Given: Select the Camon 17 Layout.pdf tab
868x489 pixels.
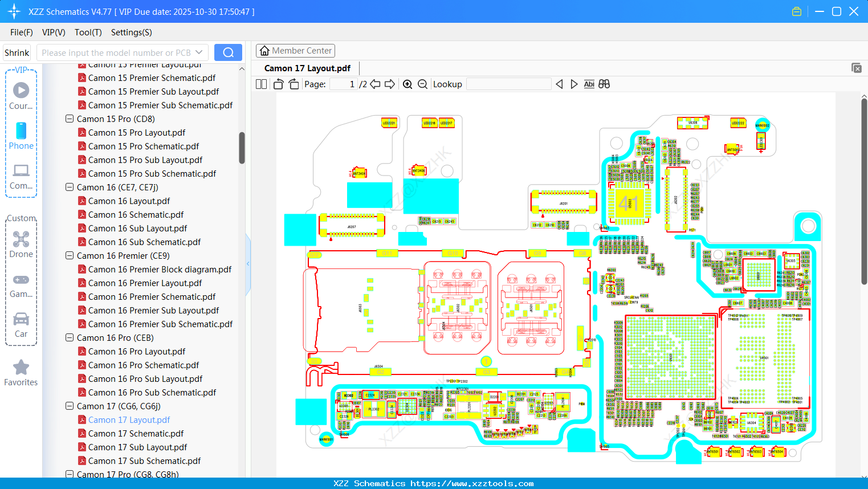Looking at the screenshot, I should click(307, 68).
